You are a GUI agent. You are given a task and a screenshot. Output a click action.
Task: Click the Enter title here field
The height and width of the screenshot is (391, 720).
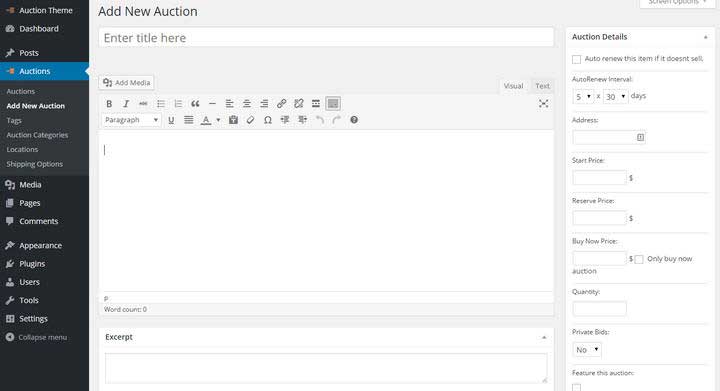(x=326, y=37)
